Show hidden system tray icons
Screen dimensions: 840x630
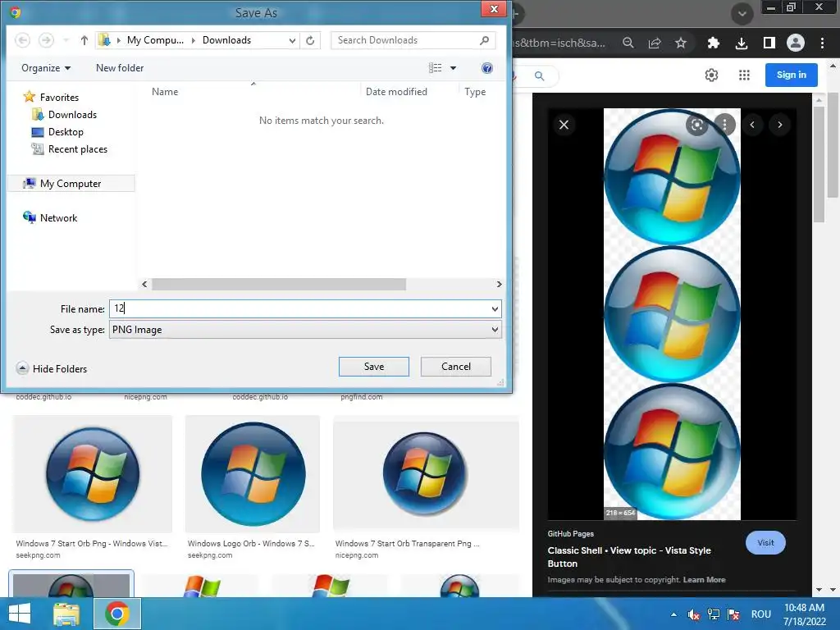click(673, 614)
